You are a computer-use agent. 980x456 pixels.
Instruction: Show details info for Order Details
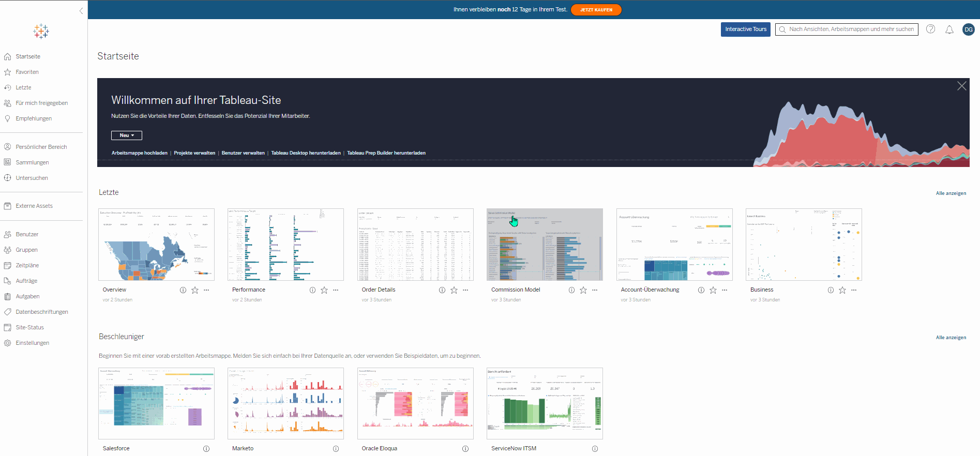click(x=442, y=290)
